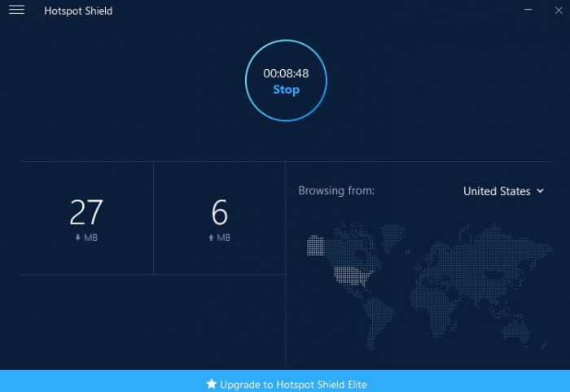Click the chevron next to United States
The image size is (570, 392).
pyautogui.click(x=540, y=191)
